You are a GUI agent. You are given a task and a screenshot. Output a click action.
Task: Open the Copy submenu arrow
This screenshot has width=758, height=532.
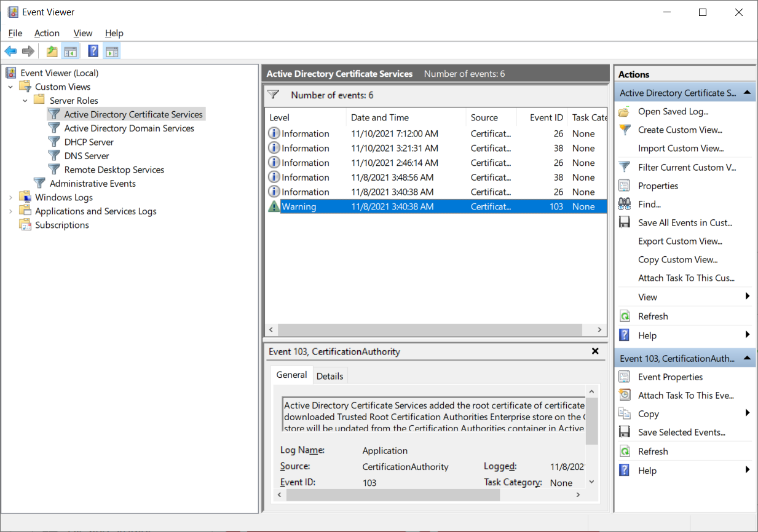(x=748, y=413)
